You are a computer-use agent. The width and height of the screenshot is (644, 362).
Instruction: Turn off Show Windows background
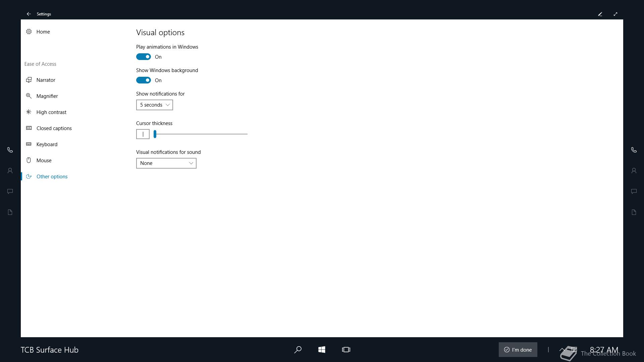[144, 80]
